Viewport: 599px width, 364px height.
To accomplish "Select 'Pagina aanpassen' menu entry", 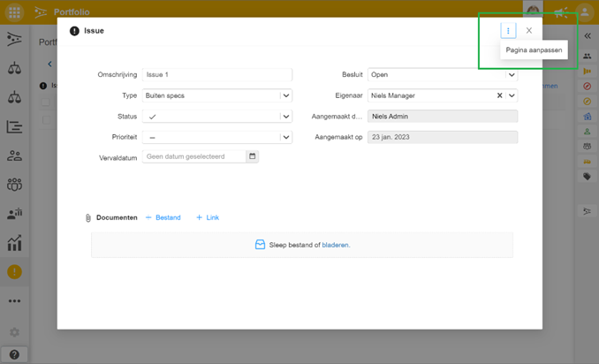I will (x=534, y=50).
